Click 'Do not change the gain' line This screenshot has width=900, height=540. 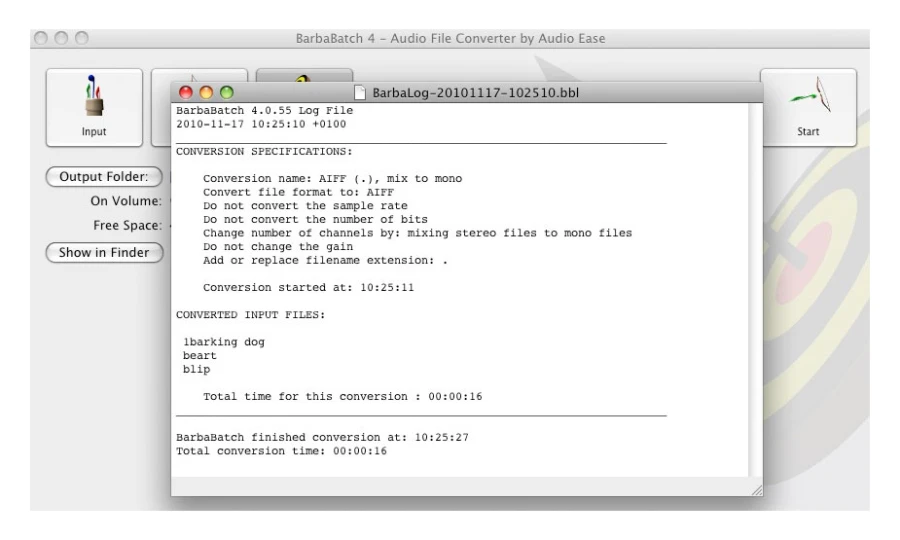tap(278, 247)
